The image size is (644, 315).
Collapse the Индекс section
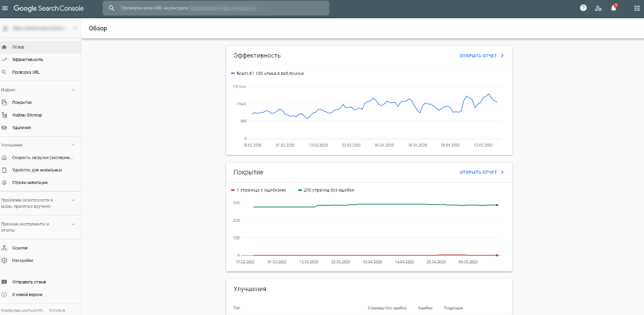(x=73, y=90)
